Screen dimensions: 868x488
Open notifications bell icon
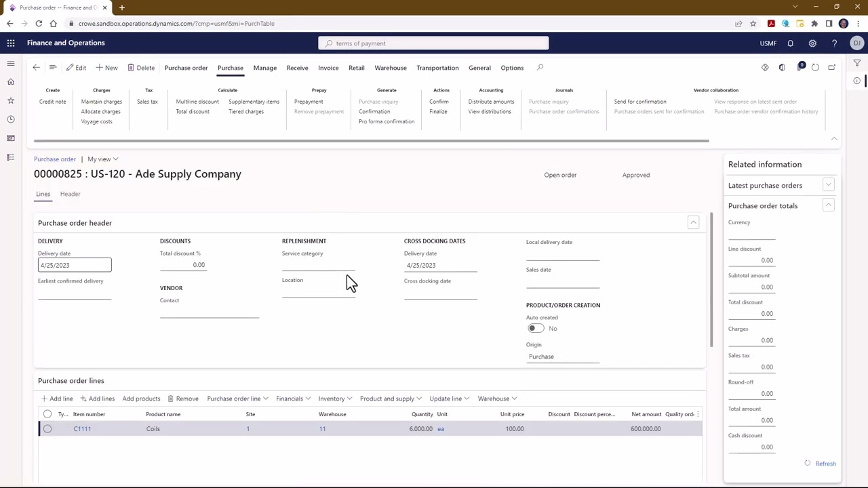[790, 43]
